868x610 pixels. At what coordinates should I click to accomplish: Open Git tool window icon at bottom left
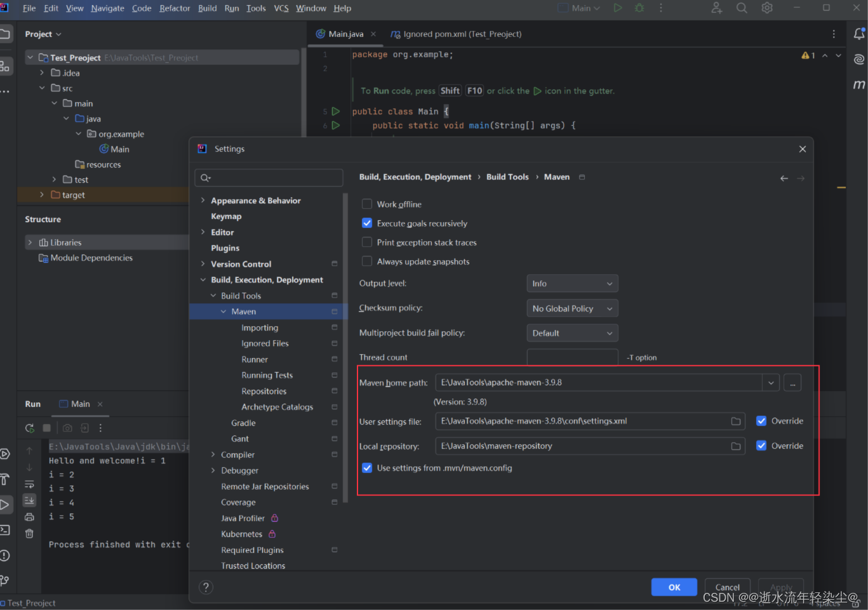click(x=5, y=580)
